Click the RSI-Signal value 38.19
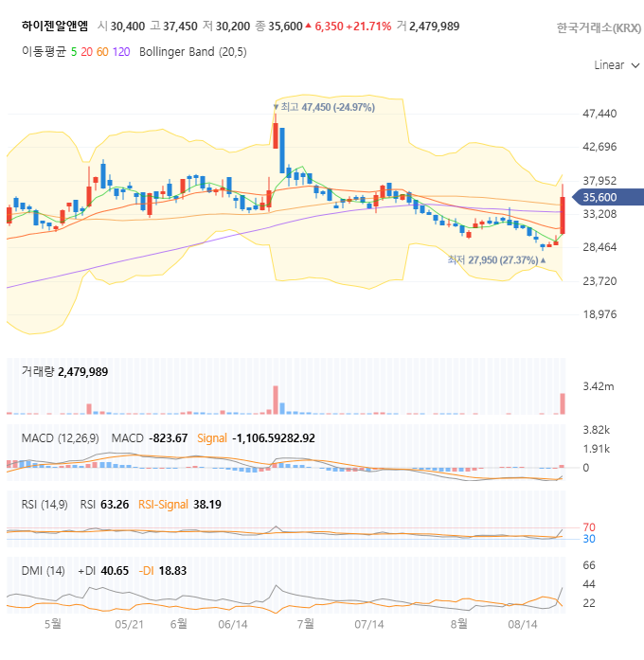Viewport: 644px width, 660px height. [x=207, y=505]
